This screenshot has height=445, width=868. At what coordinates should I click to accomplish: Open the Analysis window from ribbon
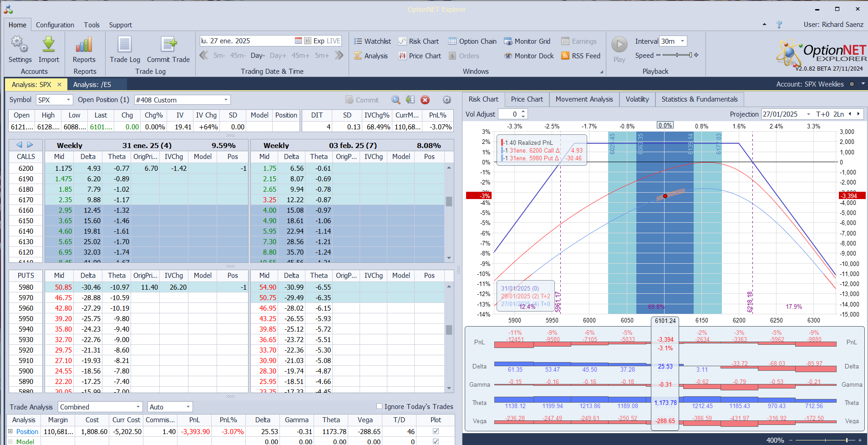tap(371, 56)
